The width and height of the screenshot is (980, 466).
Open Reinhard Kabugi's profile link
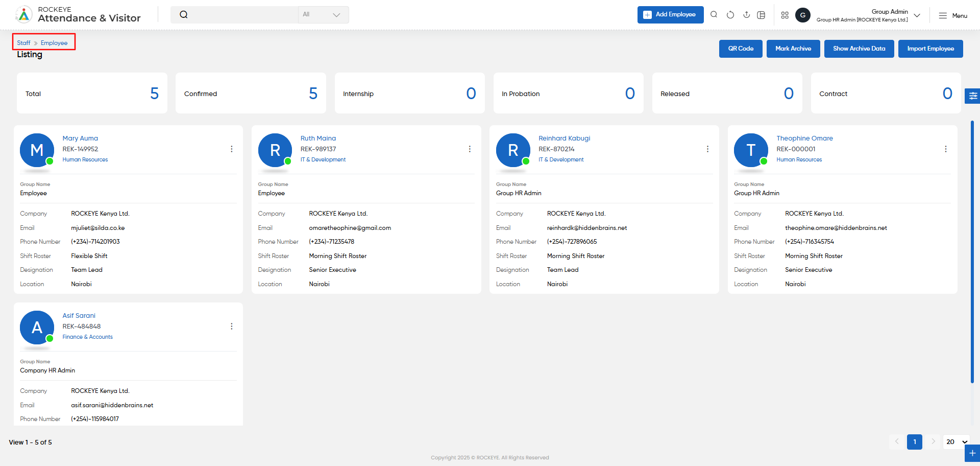[564, 138]
